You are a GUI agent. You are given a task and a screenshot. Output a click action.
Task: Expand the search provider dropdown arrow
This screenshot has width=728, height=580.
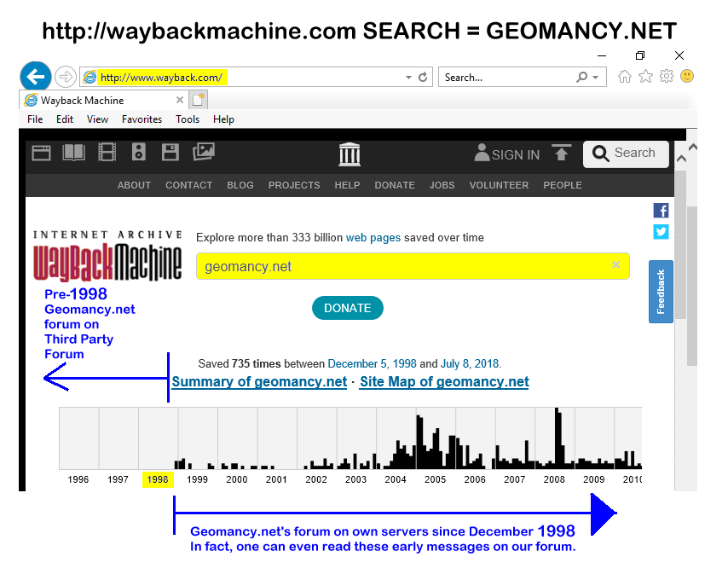tap(595, 78)
